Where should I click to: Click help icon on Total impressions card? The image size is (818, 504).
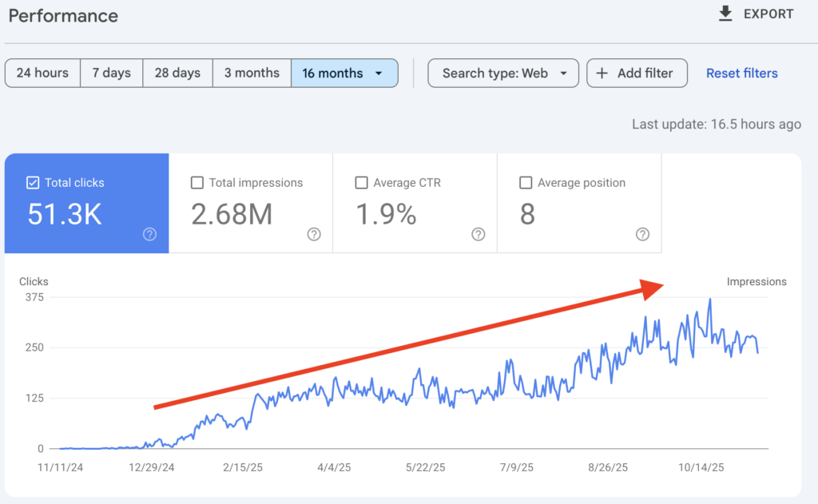[314, 234]
